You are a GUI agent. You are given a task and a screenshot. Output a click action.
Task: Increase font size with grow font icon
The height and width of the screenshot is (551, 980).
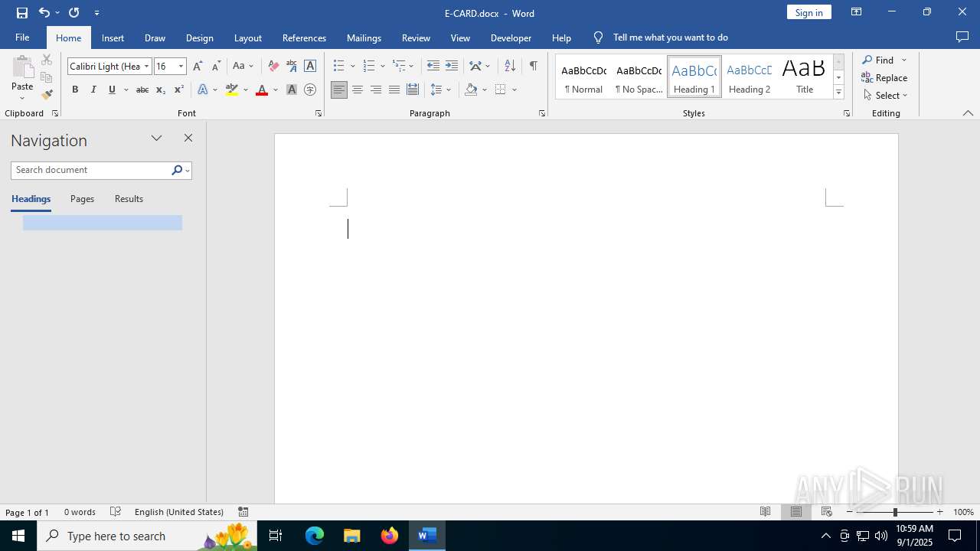pyautogui.click(x=198, y=66)
